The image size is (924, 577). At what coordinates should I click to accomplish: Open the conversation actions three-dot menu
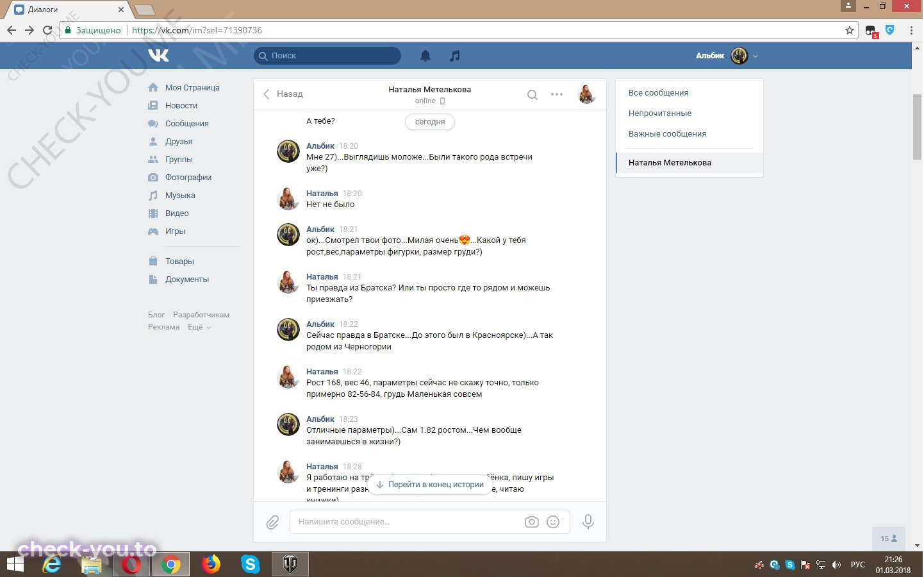pos(557,94)
